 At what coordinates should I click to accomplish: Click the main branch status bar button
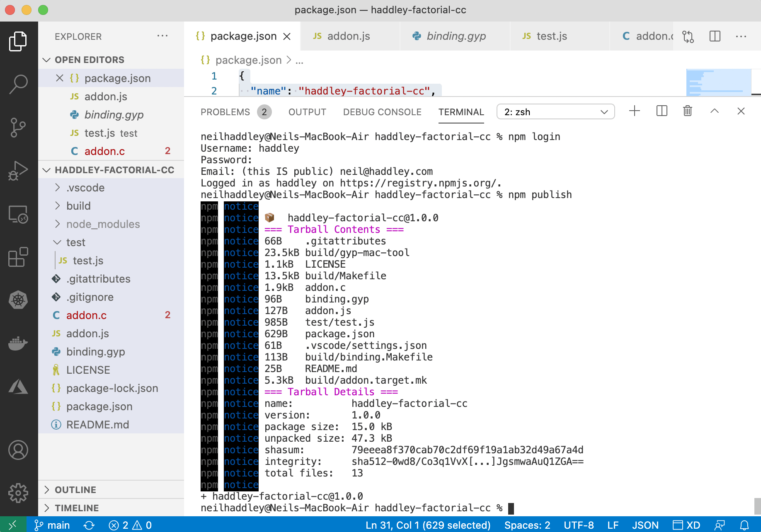(52, 525)
